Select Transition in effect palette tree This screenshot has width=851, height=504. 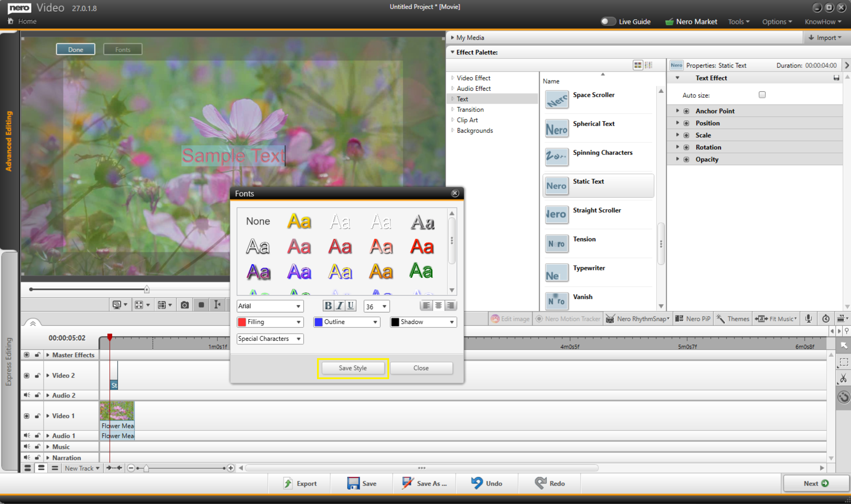click(x=470, y=109)
